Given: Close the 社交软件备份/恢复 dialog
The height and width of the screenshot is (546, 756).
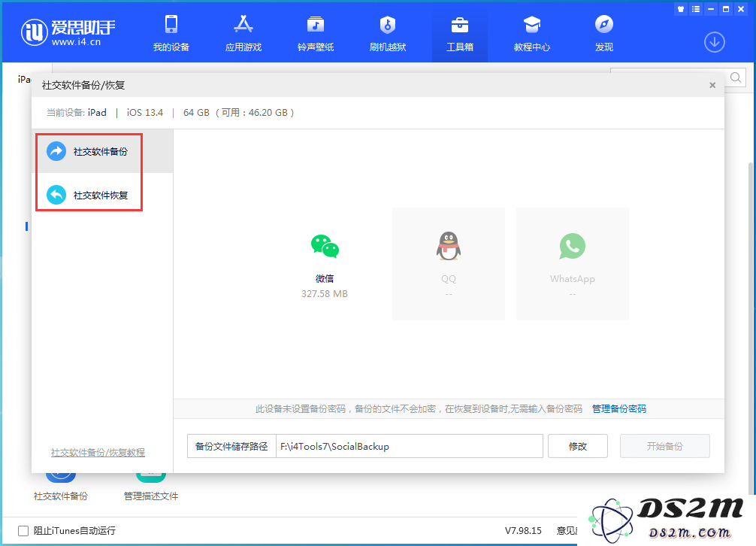Looking at the screenshot, I should 712,86.
